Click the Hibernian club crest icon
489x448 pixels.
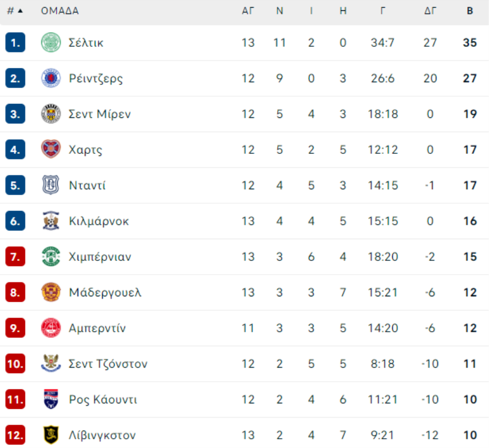[51, 257]
